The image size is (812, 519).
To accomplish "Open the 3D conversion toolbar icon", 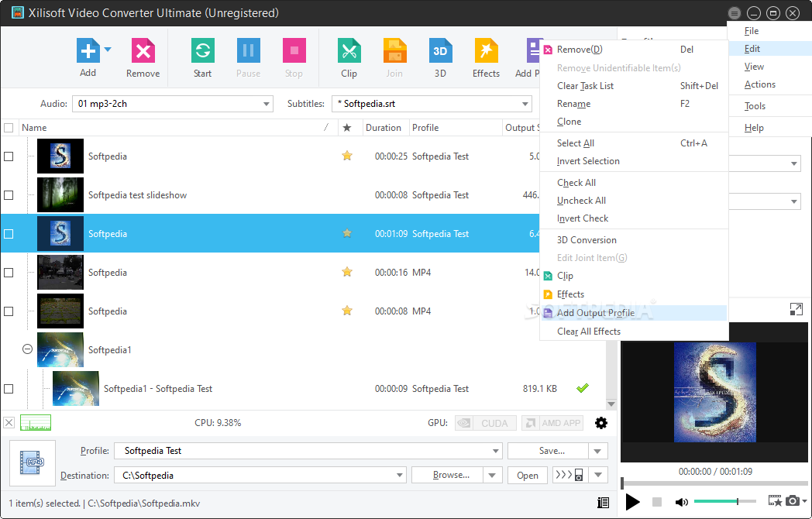I will pyautogui.click(x=440, y=51).
